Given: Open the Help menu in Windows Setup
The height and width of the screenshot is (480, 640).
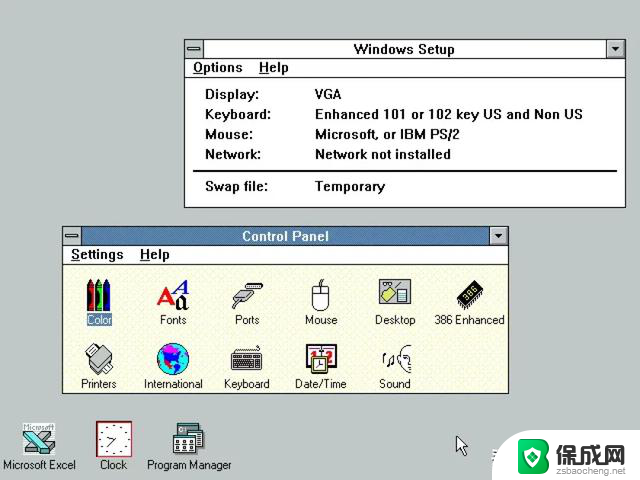Looking at the screenshot, I should (x=274, y=68).
